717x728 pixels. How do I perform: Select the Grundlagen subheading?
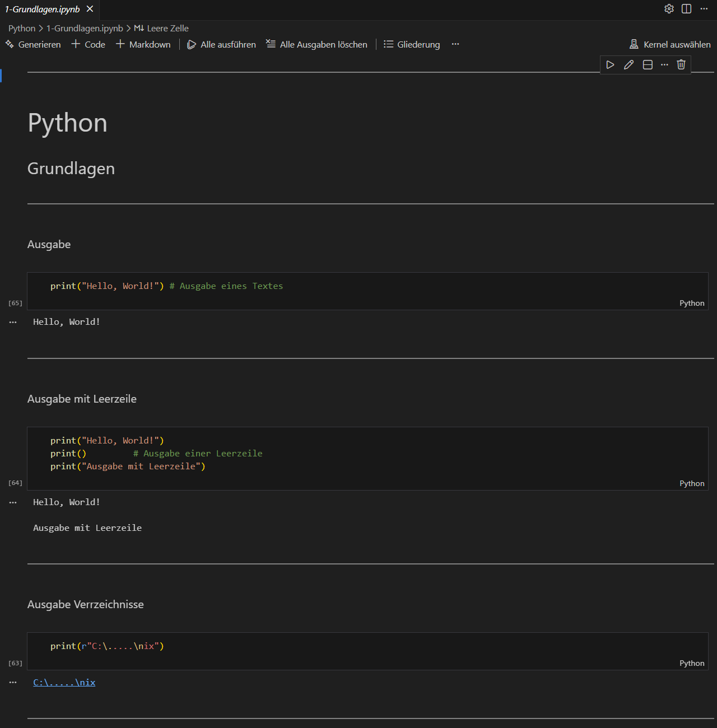point(71,169)
